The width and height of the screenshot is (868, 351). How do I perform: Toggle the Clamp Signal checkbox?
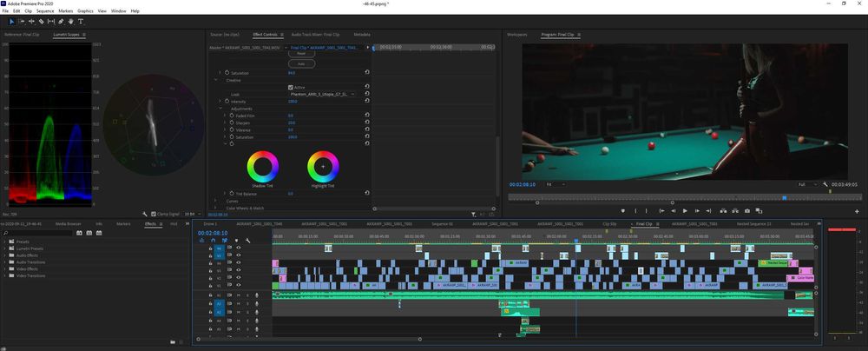[x=154, y=214]
